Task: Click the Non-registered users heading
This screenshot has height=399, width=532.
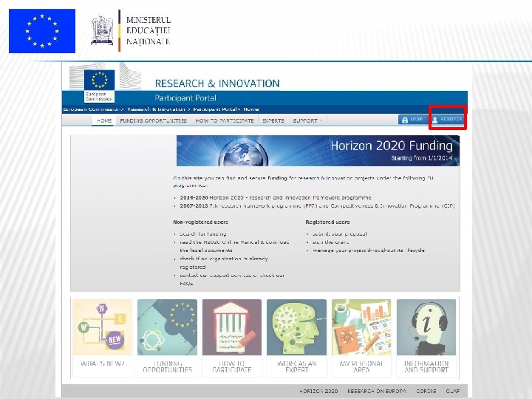Action: pyautogui.click(x=200, y=222)
